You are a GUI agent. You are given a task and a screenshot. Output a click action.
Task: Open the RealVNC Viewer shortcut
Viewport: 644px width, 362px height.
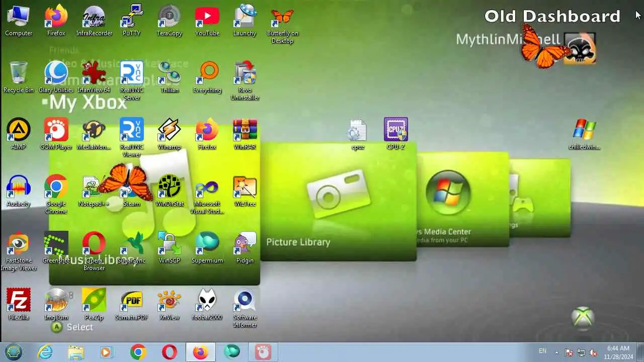(x=132, y=138)
